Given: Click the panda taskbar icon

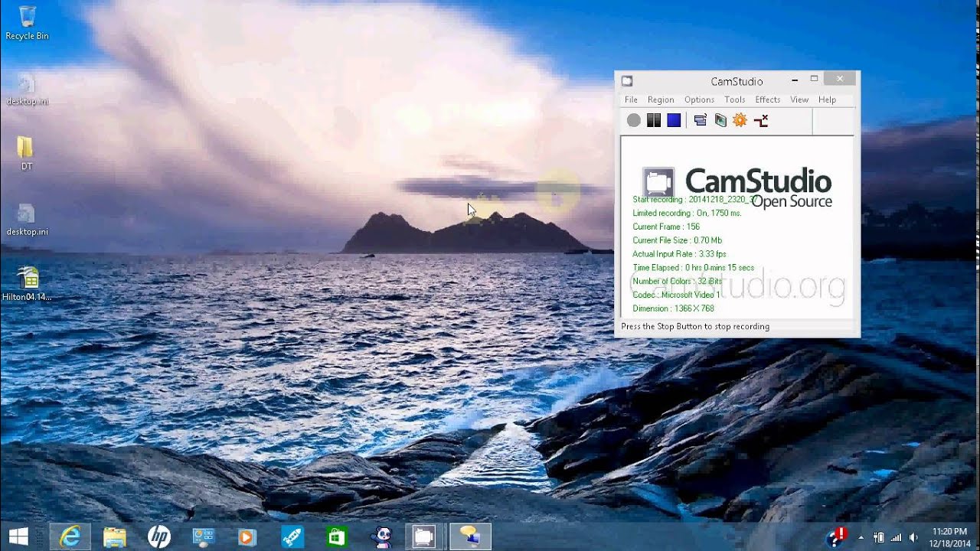Looking at the screenshot, I should (381, 536).
